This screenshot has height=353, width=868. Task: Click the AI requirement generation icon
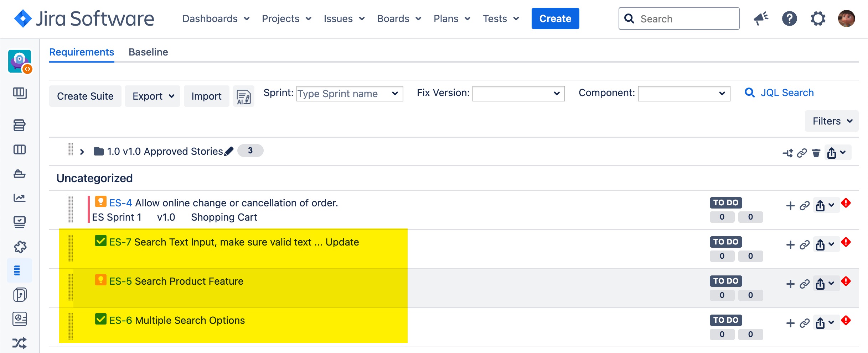(x=244, y=96)
